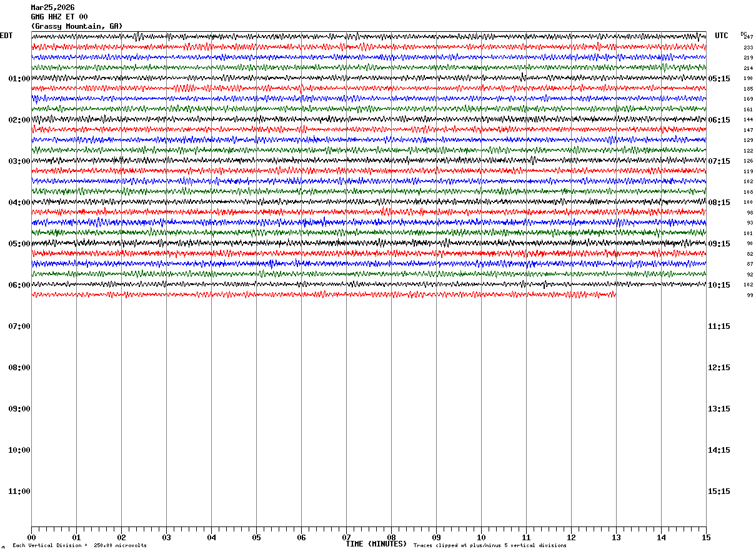This screenshot has width=756, height=554.
Task: Click the 07:15 UTC time label
Action: click(x=720, y=161)
